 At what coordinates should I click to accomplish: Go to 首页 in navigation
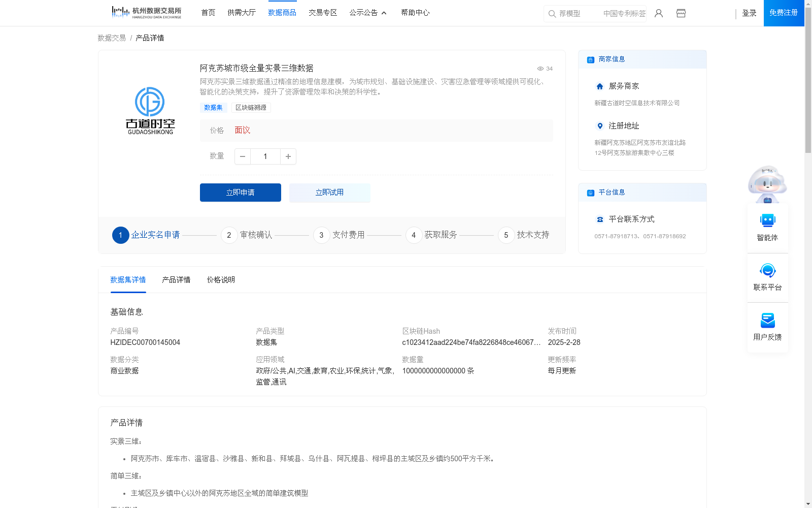tap(208, 13)
